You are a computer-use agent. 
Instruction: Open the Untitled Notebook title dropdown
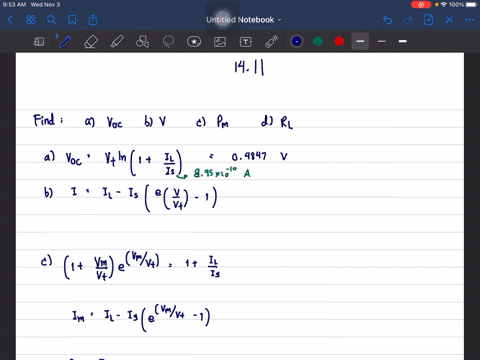coord(244,20)
